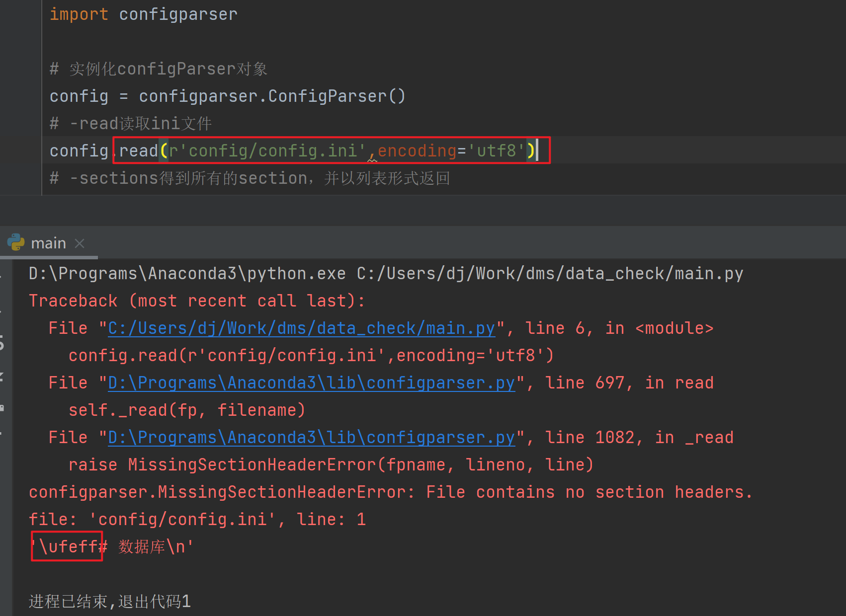Open main.py from the traceback link
This screenshot has width=846, height=616.
tap(301, 328)
